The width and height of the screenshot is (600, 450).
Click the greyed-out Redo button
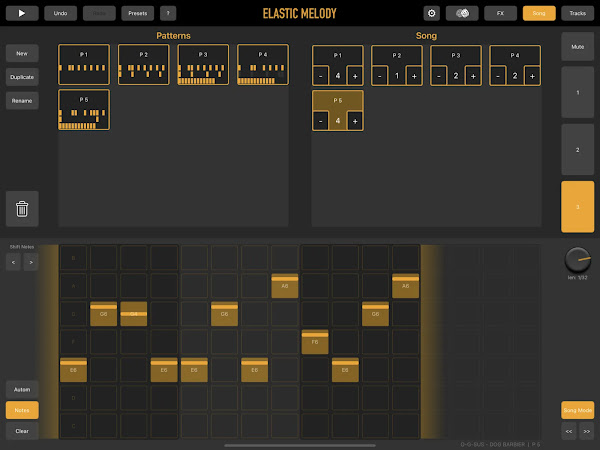coord(99,13)
